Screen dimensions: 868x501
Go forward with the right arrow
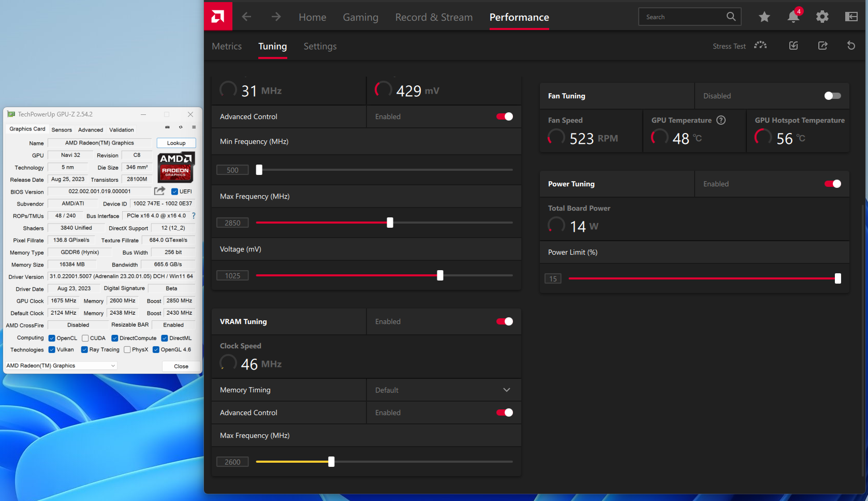276,17
